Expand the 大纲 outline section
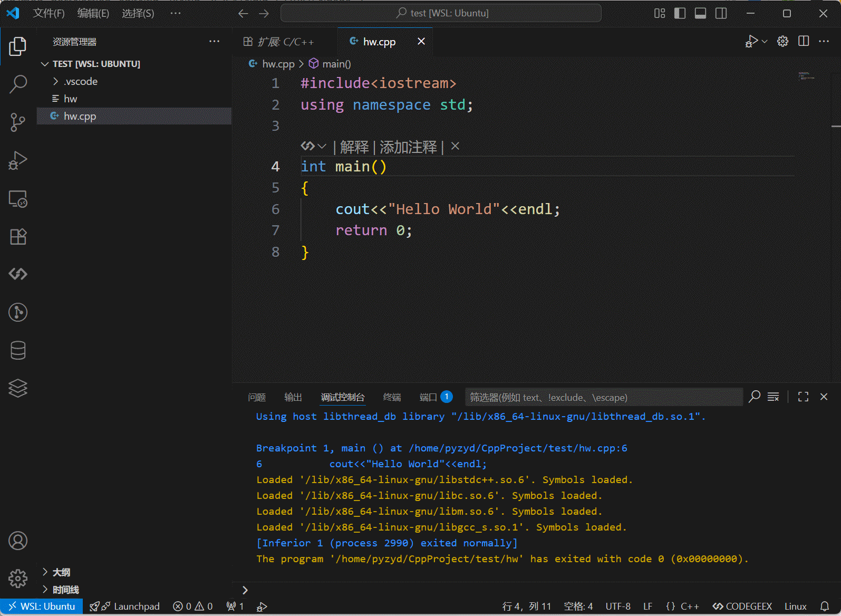This screenshot has height=616, width=841. coord(134,572)
